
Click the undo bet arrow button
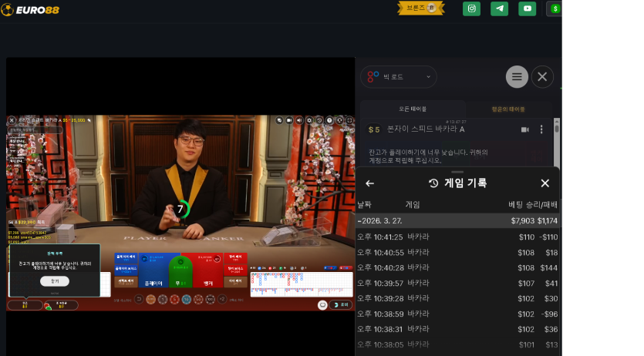coord(139,300)
